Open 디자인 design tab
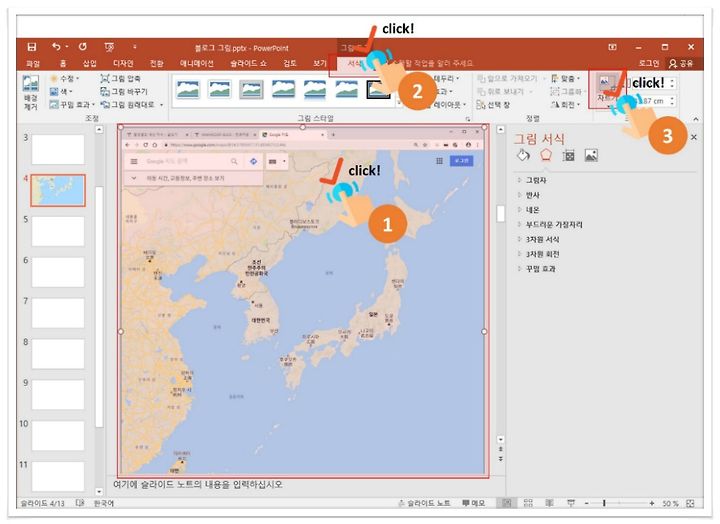This screenshot has height=524, width=720. (123, 63)
